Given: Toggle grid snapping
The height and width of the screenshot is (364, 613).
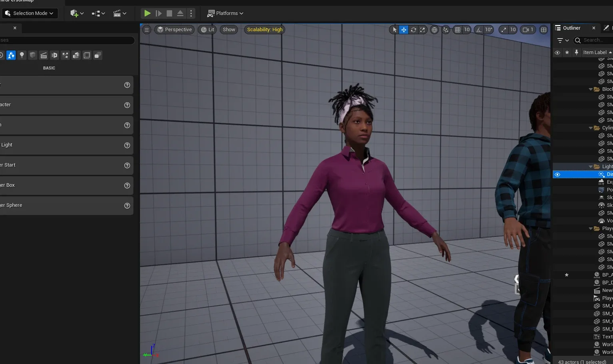Looking at the screenshot, I should 457,30.
